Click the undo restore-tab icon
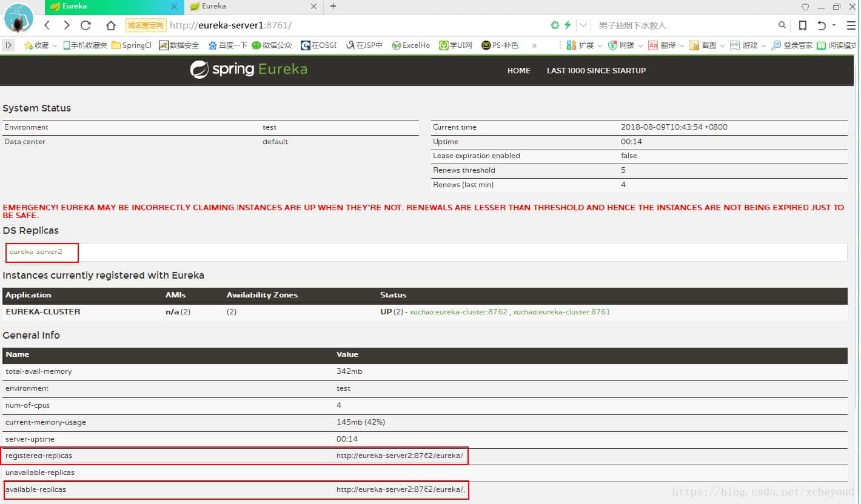Screen dimensions: 861x504 [x=822, y=25]
